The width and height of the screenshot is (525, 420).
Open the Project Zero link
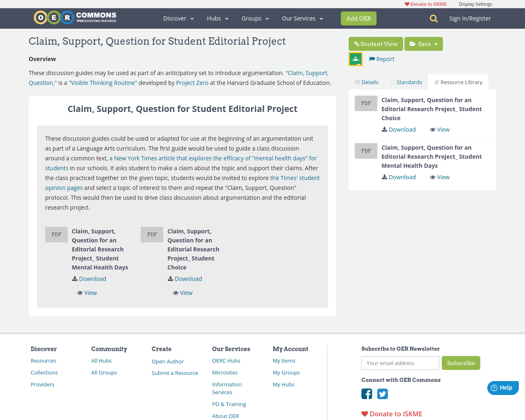(x=192, y=82)
